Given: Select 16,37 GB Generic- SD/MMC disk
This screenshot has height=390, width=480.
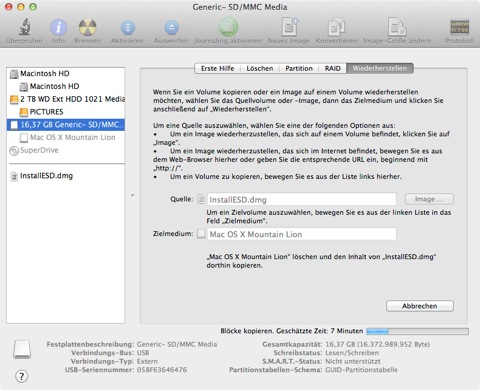Looking at the screenshot, I should click(66, 125).
